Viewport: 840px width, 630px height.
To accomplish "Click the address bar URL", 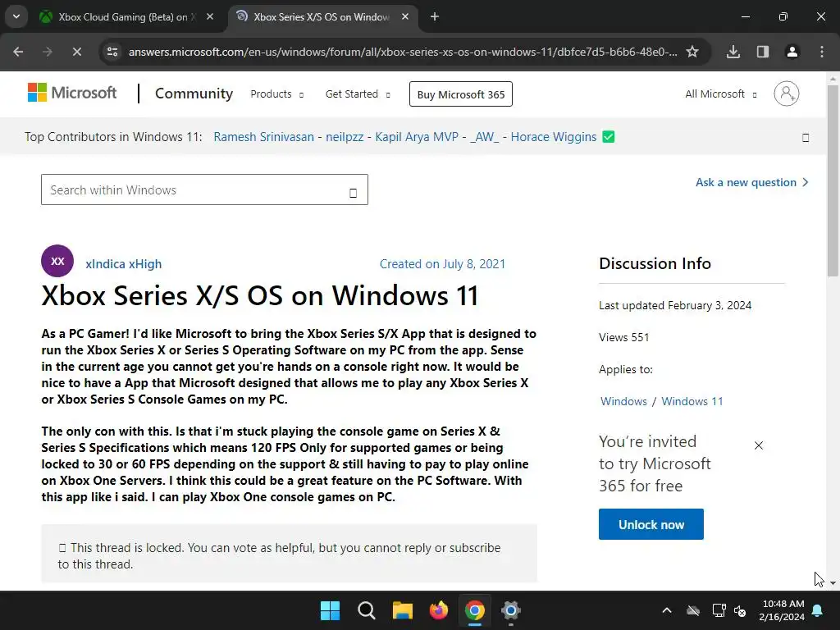I will click(x=403, y=52).
